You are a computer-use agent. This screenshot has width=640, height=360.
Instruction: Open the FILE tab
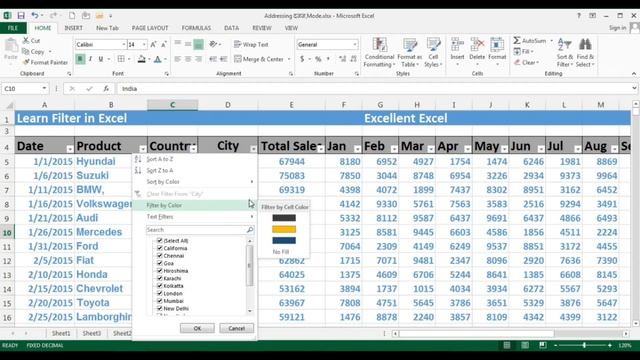[x=13, y=28]
